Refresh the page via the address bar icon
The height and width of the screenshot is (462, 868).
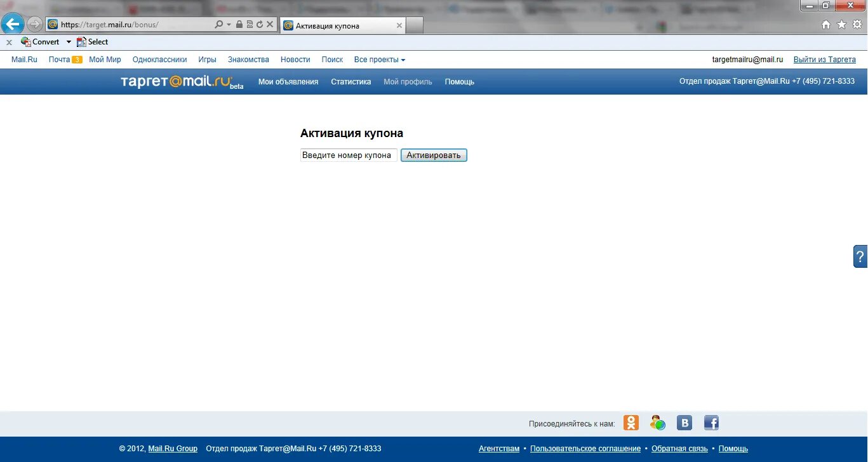click(259, 25)
